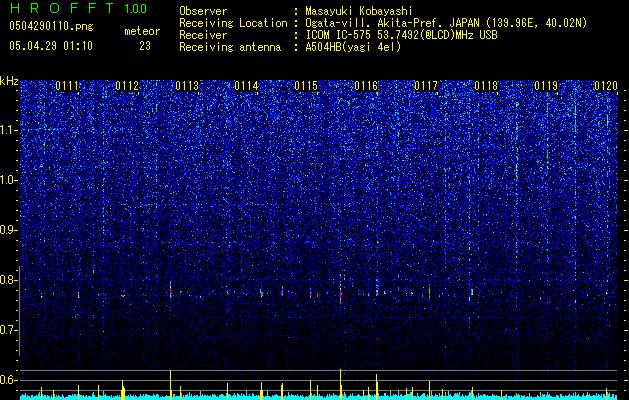Click the HROFFT 1.0.0 title text

[x=78, y=8]
